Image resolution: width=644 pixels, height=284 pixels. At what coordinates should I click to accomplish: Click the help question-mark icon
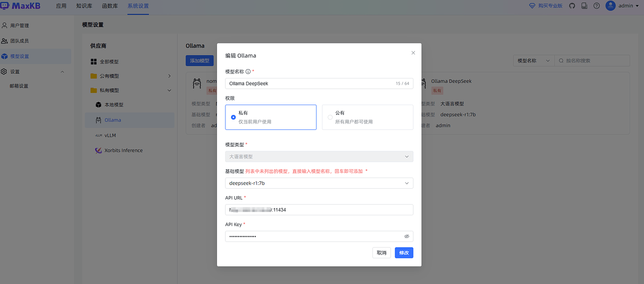tap(596, 6)
